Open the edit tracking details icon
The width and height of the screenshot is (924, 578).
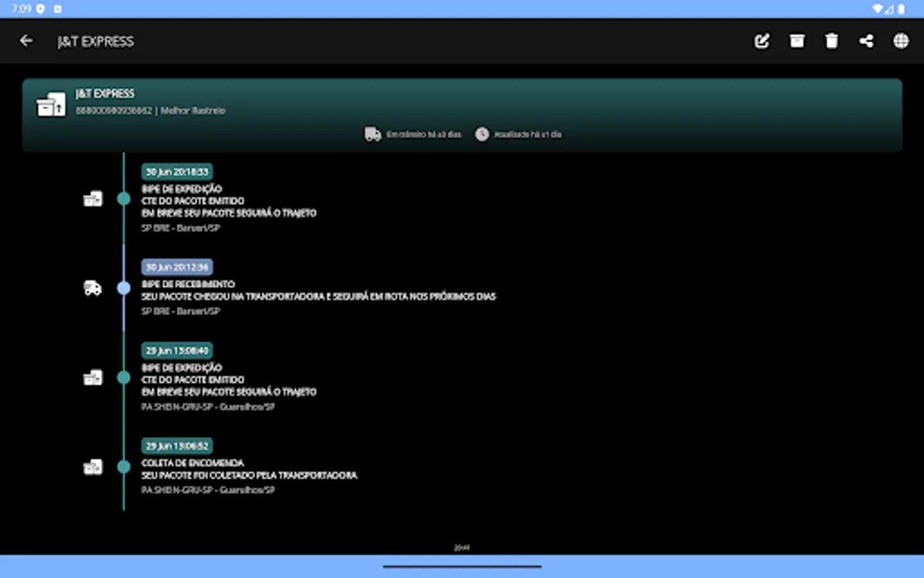coord(762,41)
